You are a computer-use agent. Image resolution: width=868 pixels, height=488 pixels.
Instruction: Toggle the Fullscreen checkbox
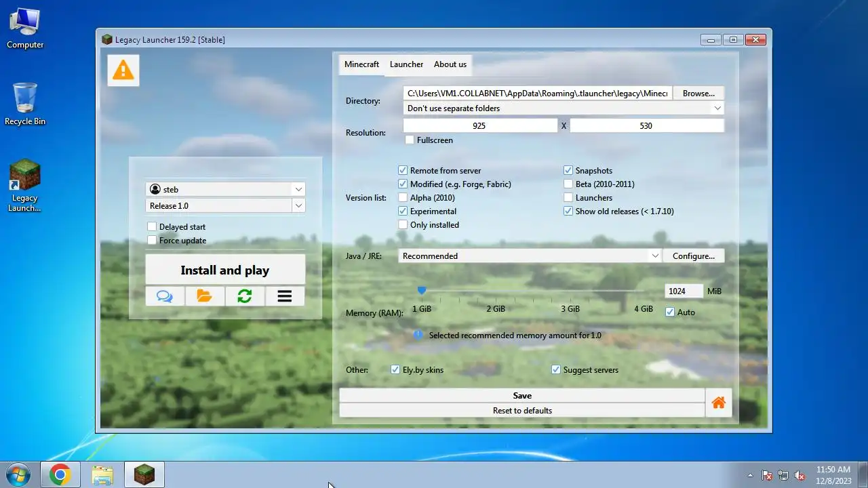point(410,140)
